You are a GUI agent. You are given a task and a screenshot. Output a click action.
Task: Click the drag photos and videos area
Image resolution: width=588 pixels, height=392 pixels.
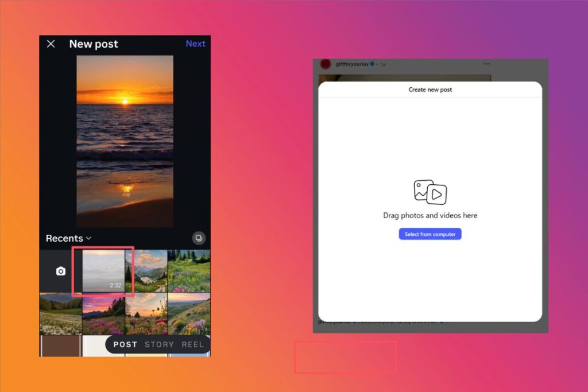[x=430, y=215]
